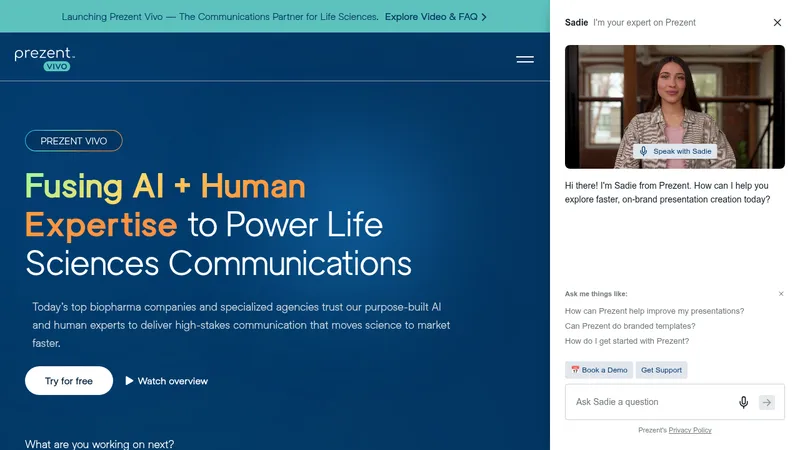Open the hamburger navigation menu
The width and height of the screenshot is (800, 450).
[x=525, y=59]
